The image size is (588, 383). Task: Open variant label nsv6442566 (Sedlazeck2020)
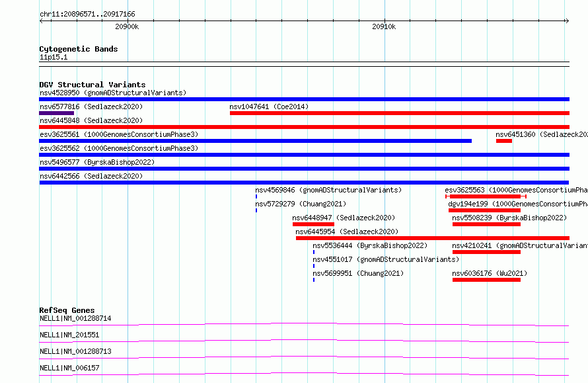[x=91, y=176]
